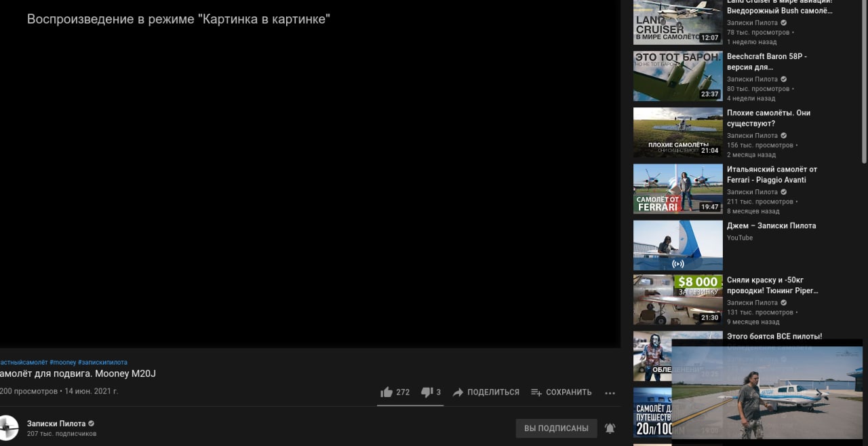Viewport: 868px width, 446px height.
Task: Click the main video player area
Action: (x=310, y=174)
